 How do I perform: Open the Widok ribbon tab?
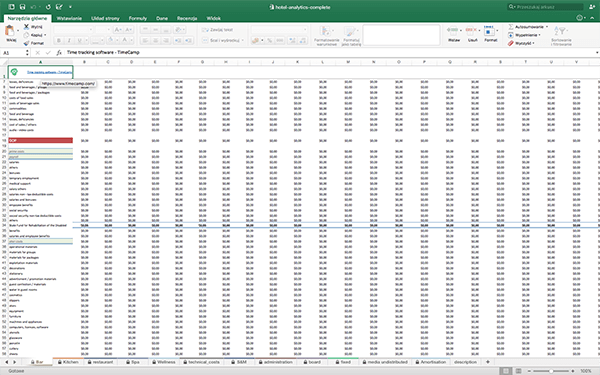(x=214, y=18)
